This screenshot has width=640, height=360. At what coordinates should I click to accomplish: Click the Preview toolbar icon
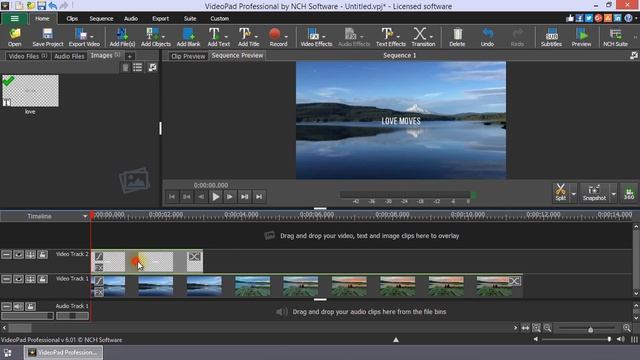pyautogui.click(x=581, y=37)
